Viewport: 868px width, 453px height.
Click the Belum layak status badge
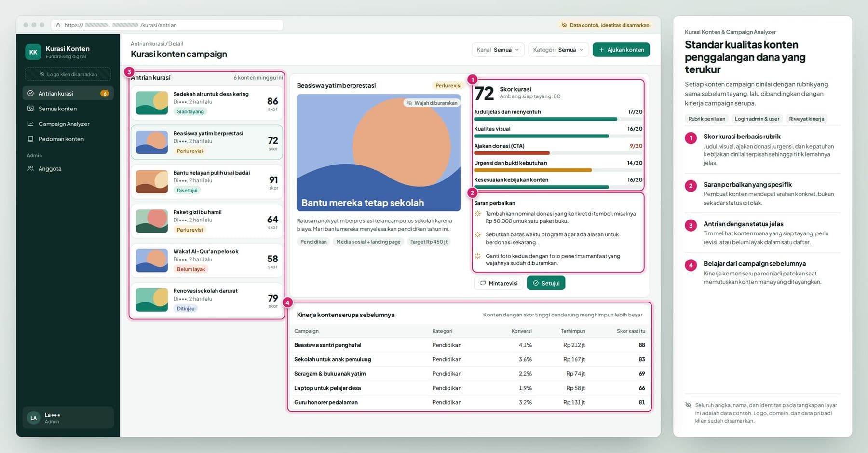click(191, 269)
